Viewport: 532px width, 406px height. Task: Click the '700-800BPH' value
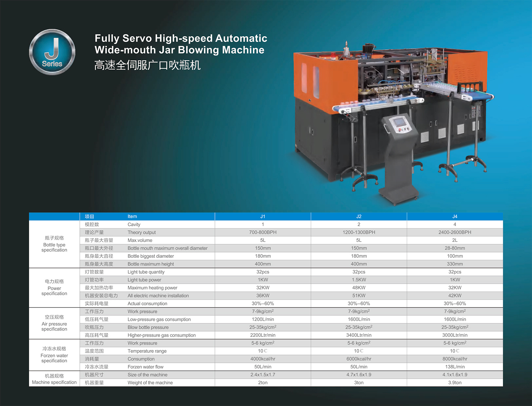click(263, 232)
